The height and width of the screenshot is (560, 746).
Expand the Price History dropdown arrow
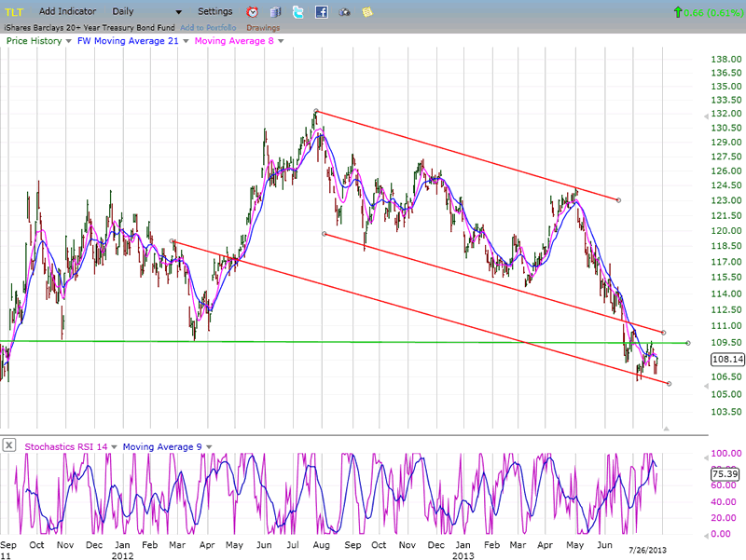[x=69, y=41]
